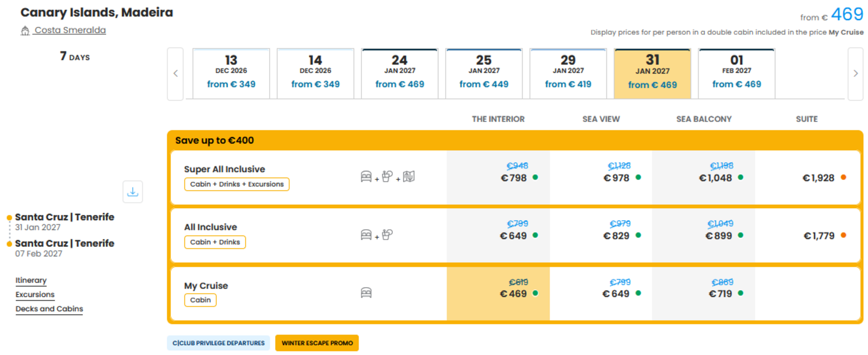This screenshot has height=355, width=868.
Task: Click the excursions map icon in Super All Inclusive
Action: pos(409,177)
